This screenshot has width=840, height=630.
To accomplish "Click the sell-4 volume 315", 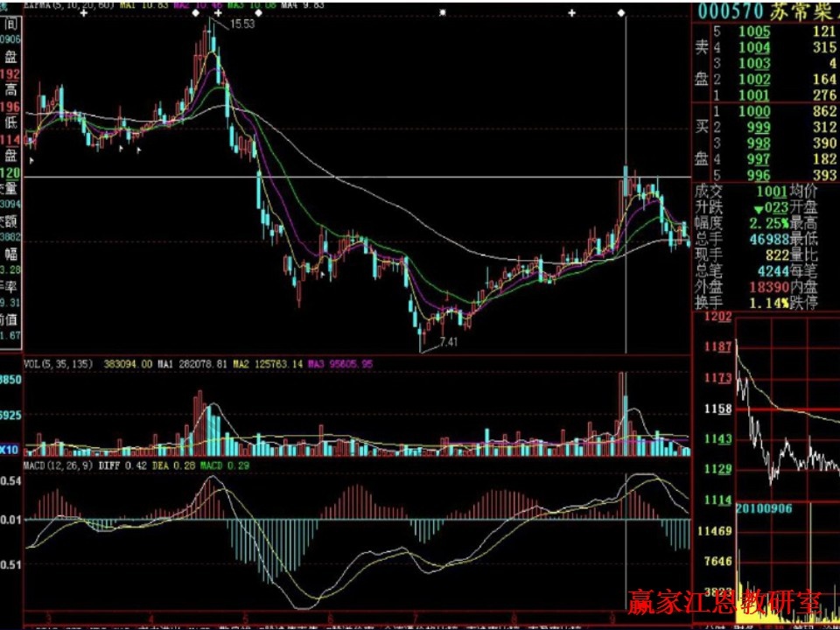I will click(824, 47).
